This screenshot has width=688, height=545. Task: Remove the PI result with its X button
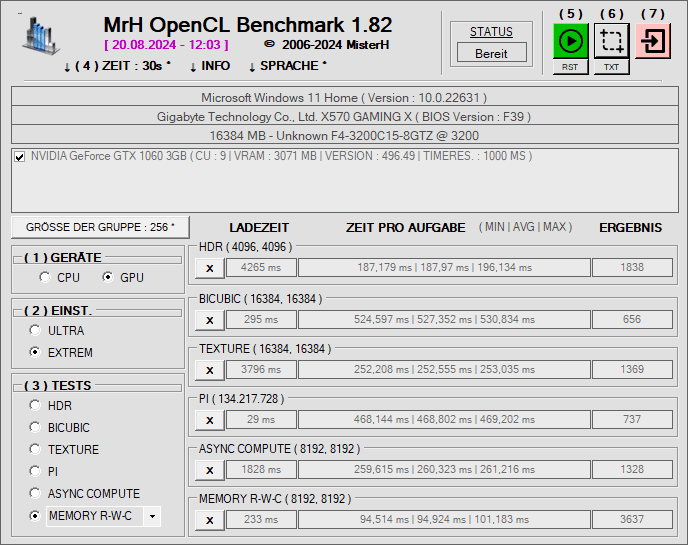(x=210, y=420)
